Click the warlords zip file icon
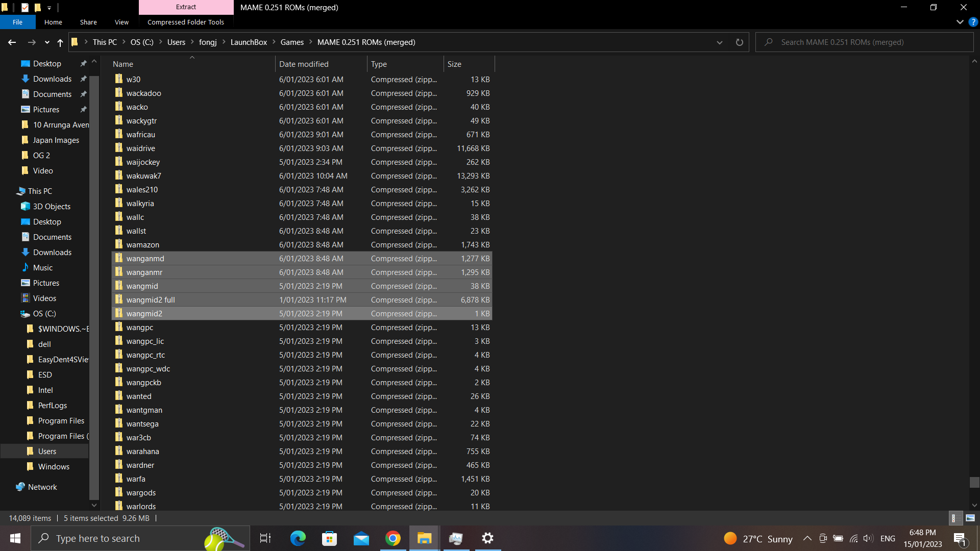 point(119,506)
